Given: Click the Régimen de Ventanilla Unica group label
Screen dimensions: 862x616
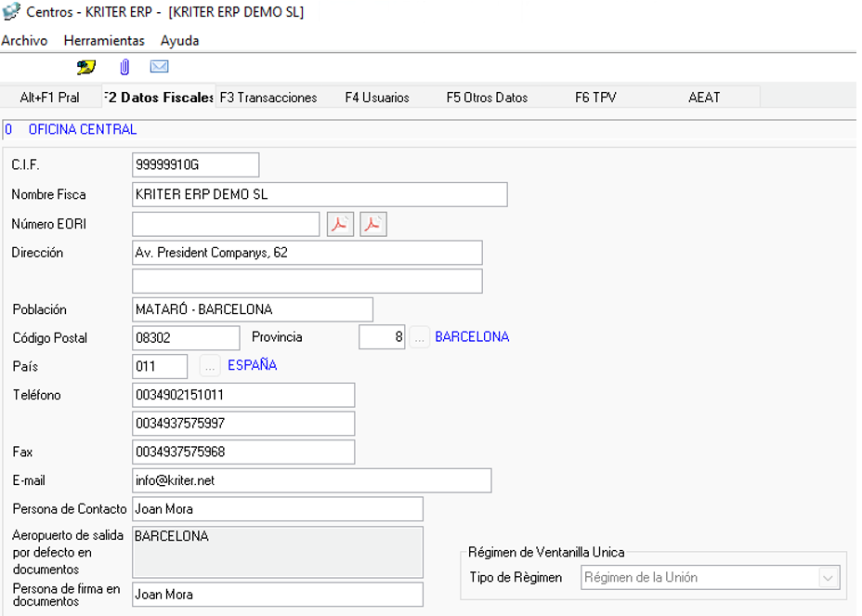Looking at the screenshot, I should (x=546, y=552).
